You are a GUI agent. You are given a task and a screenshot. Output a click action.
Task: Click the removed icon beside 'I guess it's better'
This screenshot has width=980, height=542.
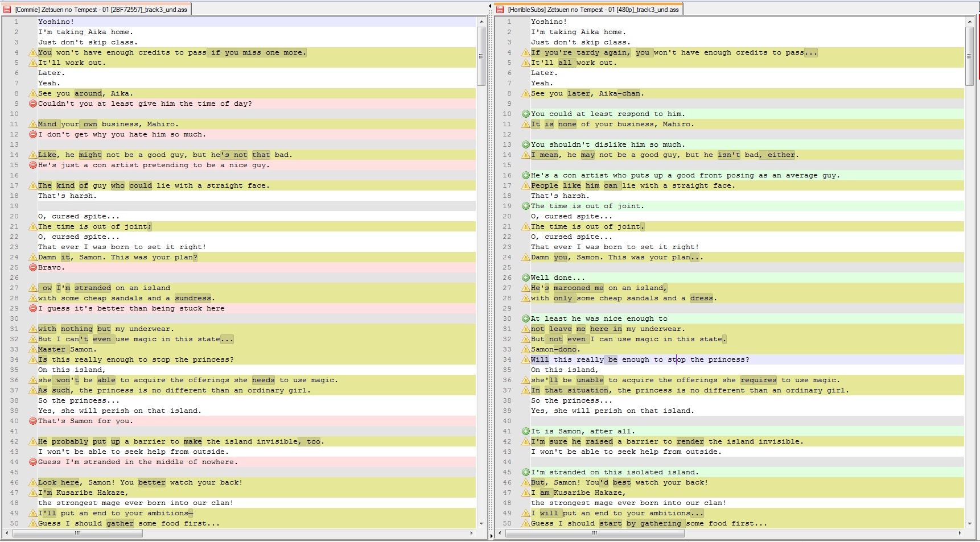pyautogui.click(x=33, y=308)
